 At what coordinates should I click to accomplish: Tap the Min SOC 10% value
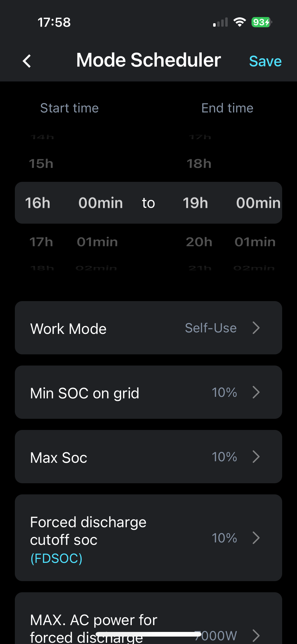pos(224,392)
